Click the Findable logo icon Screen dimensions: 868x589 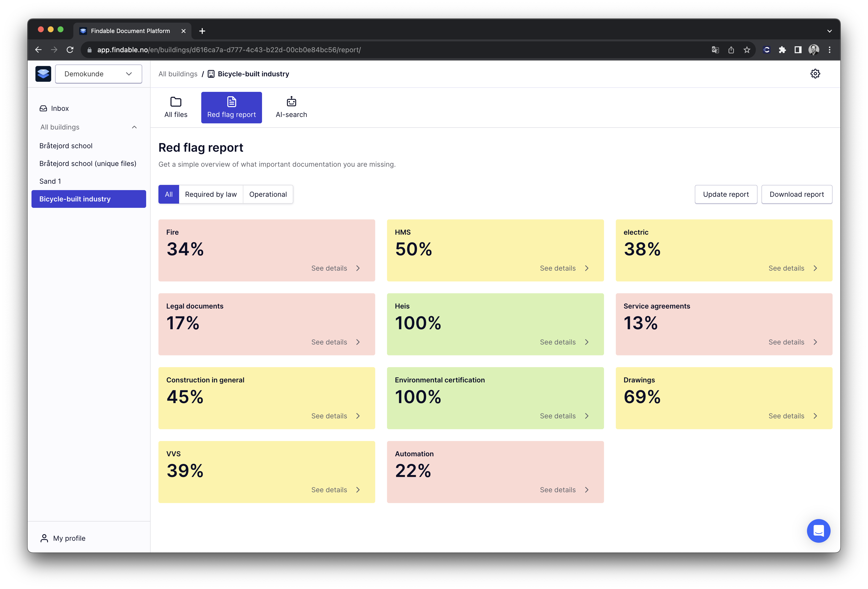[43, 74]
